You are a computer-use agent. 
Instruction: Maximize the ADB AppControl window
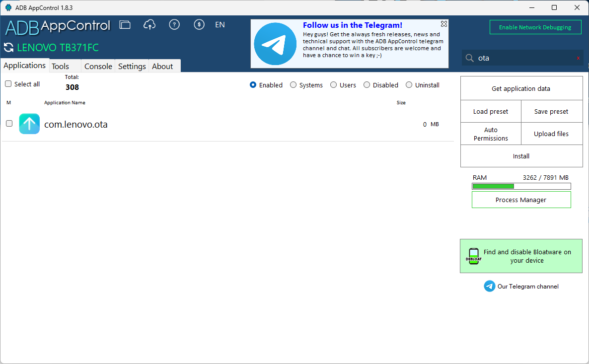coord(554,7)
